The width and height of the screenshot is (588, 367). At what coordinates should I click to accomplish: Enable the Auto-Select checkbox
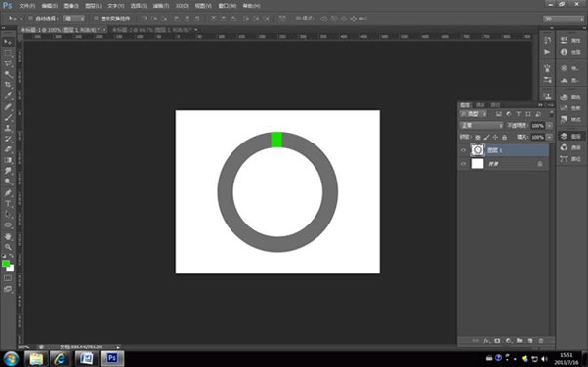tap(30, 19)
